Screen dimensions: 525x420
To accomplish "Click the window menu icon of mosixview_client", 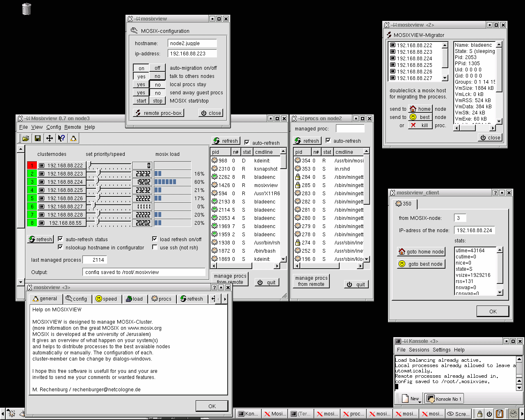I will tap(393, 193).
